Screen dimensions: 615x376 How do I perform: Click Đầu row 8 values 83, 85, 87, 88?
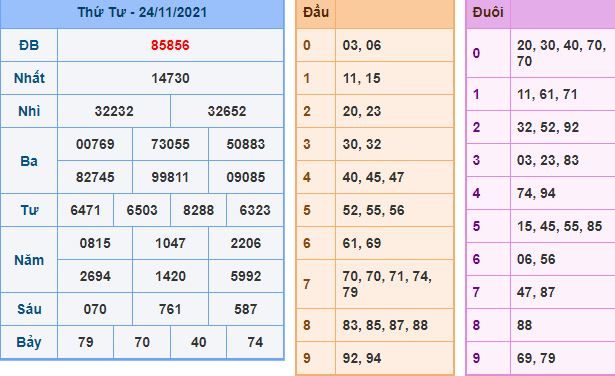(x=385, y=325)
